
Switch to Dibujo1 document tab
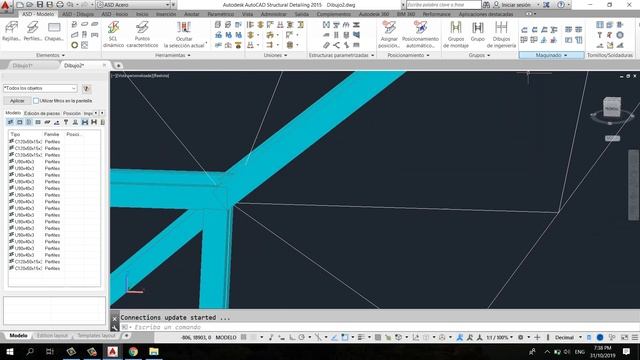[22, 65]
